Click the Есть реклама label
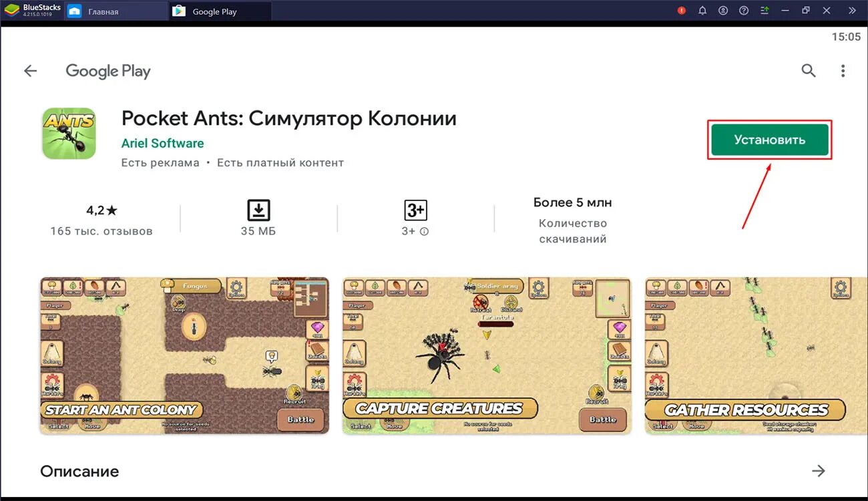The height and width of the screenshot is (501, 868). point(160,163)
